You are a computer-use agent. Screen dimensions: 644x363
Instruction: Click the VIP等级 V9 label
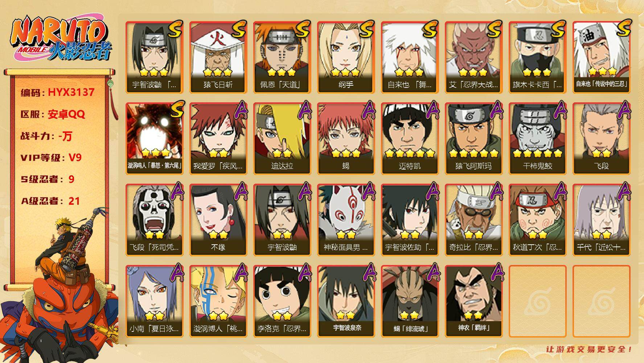click(51, 158)
